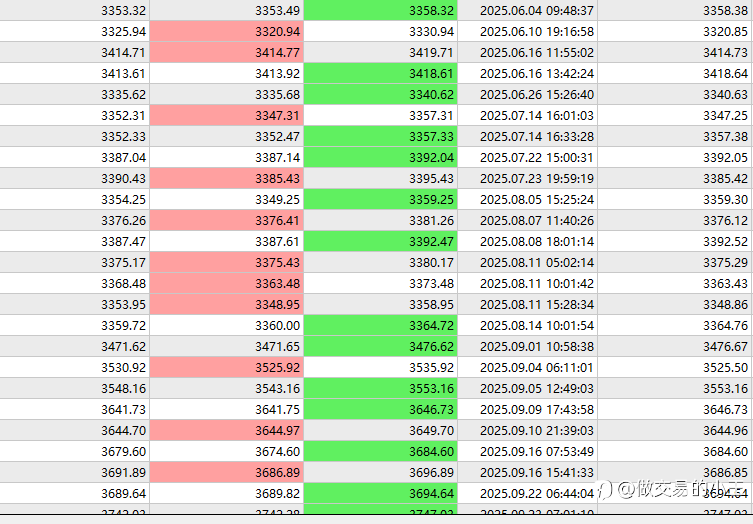Image resolution: width=753 pixels, height=524 pixels.
Task: Click the red cell 3644.97
Action: pyautogui.click(x=226, y=430)
